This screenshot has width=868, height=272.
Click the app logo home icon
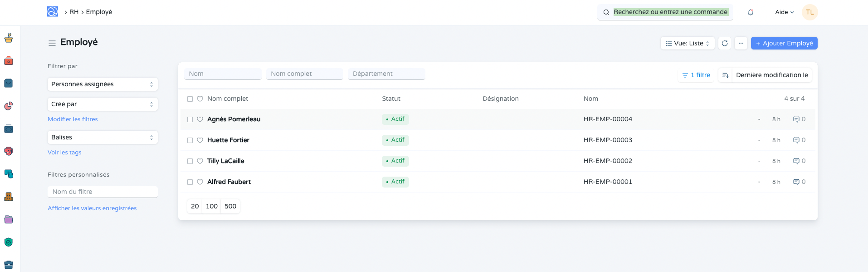coord(53,12)
